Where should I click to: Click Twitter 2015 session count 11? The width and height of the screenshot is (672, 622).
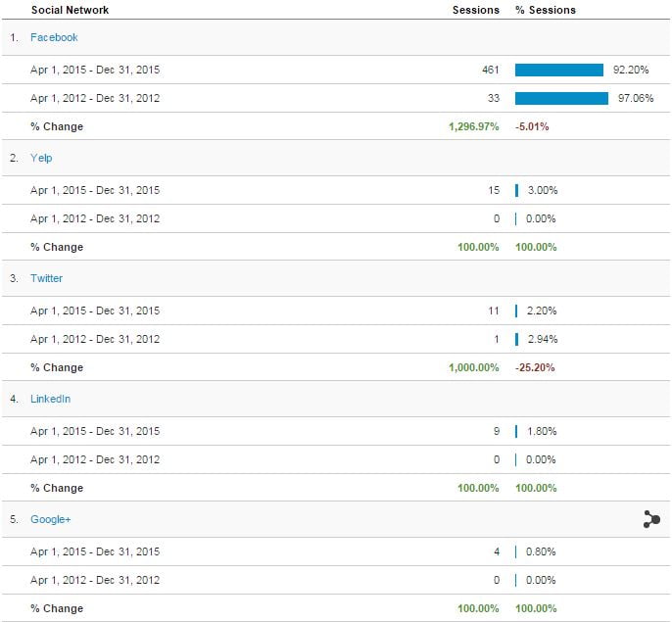point(493,311)
